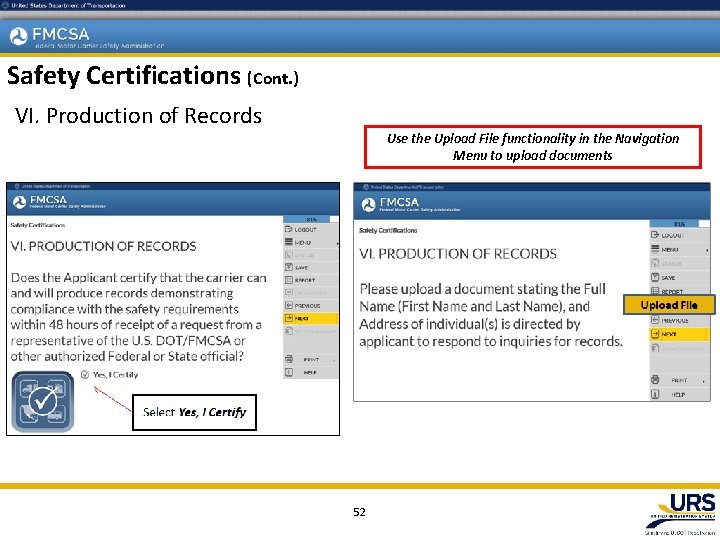Open Print in the right screenshot's navigation menu
This screenshot has height=540, width=720.
[680, 380]
